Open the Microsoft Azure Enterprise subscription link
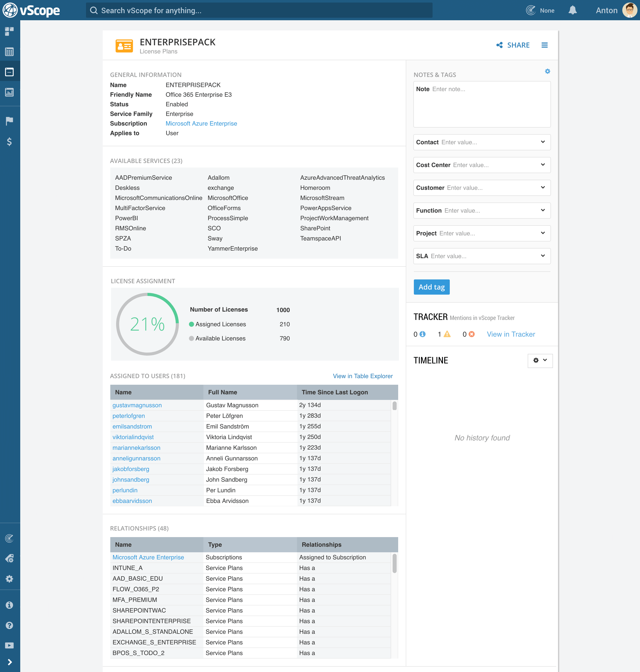The image size is (640, 672). pos(201,124)
